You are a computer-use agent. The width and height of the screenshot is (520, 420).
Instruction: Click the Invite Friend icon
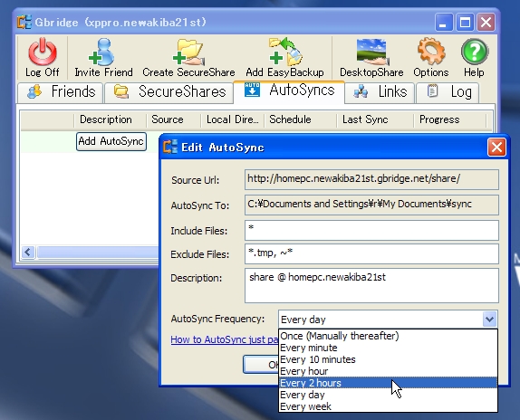pos(101,52)
